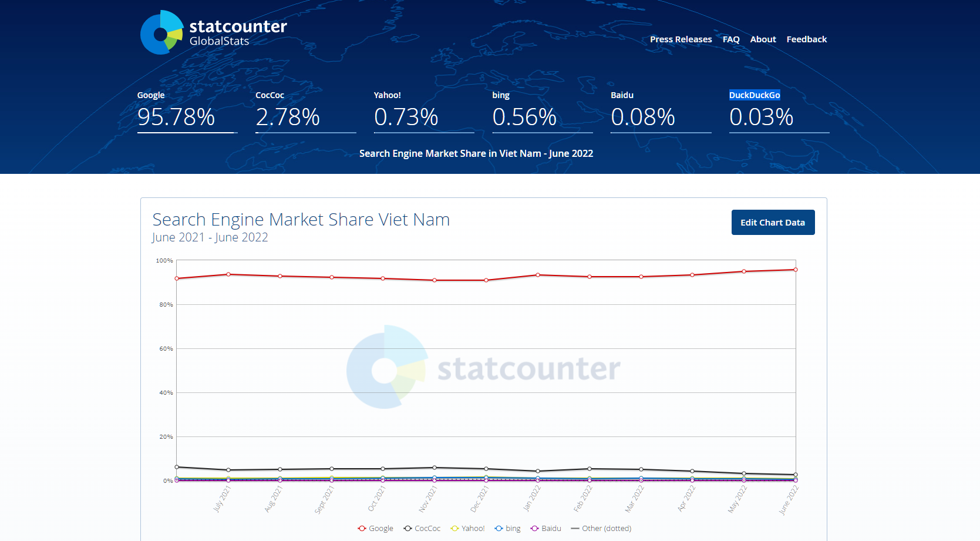
Task: Click Google's June 2022 data point
Action: point(796,270)
